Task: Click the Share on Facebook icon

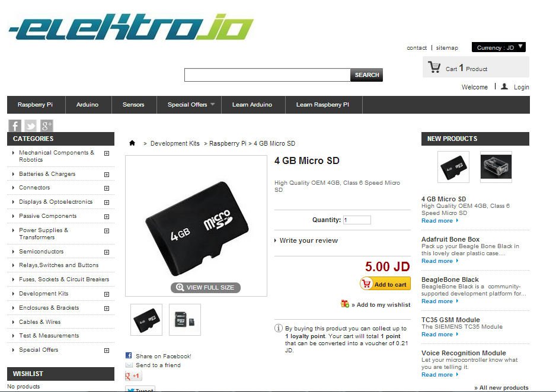Action: 129,355
